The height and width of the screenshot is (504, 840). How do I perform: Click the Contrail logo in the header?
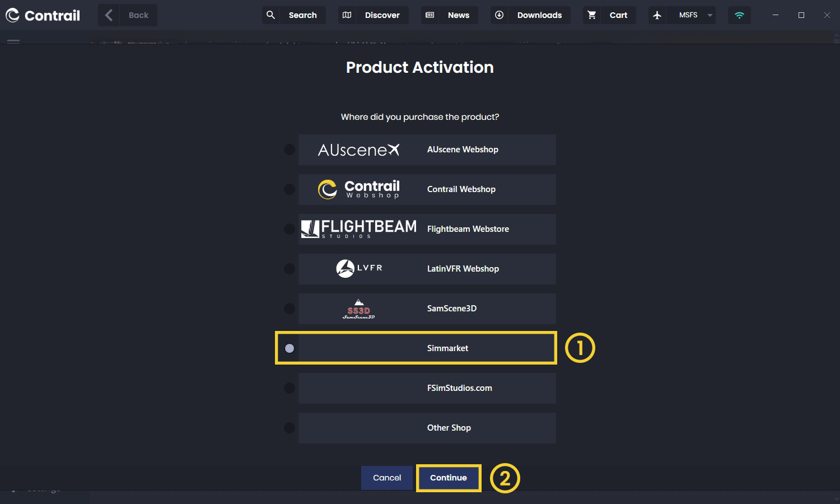[43, 15]
